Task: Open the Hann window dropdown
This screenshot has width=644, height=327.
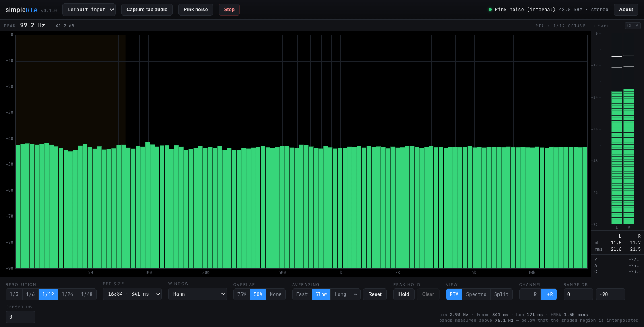Action: coord(198,294)
